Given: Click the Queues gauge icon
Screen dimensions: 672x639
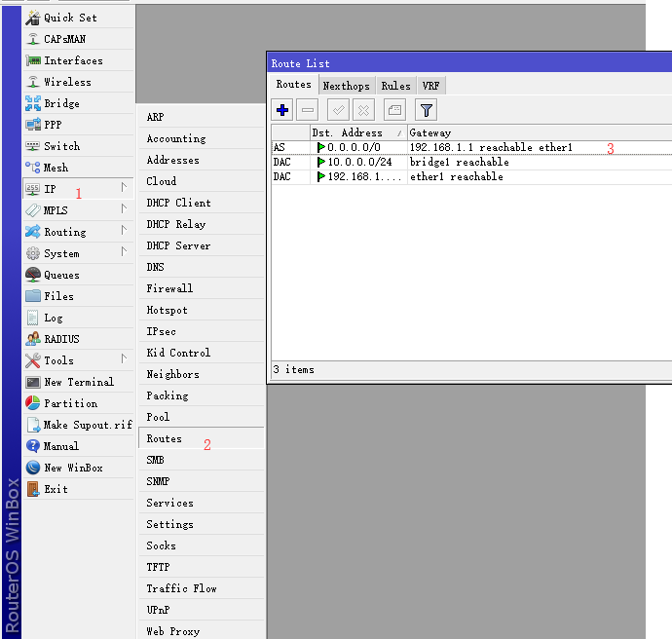Looking at the screenshot, I should click(x=33, y=275).
